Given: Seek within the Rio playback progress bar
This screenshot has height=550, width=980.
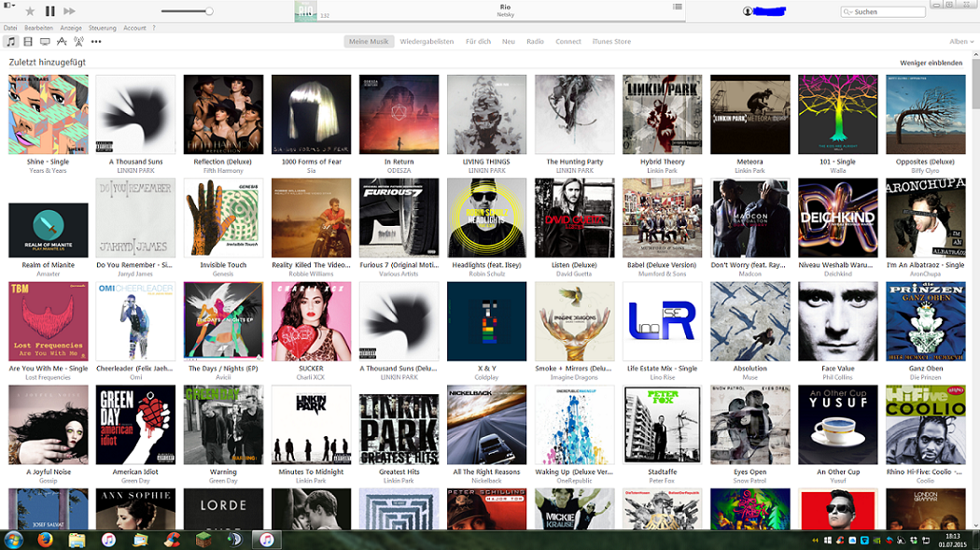Looking at the screenshot, I should pyautogui.click(x=501, y=20).
